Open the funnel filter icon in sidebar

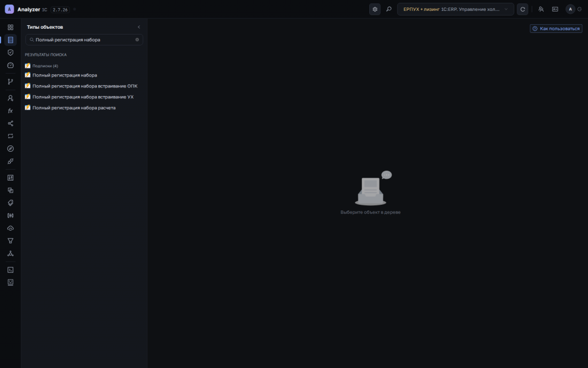(x=10, y=241)
